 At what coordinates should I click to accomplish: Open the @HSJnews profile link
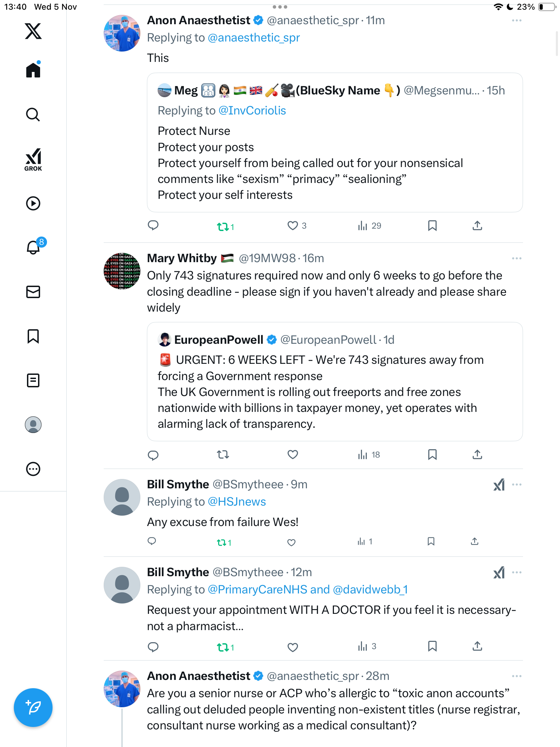coord(237,501)
